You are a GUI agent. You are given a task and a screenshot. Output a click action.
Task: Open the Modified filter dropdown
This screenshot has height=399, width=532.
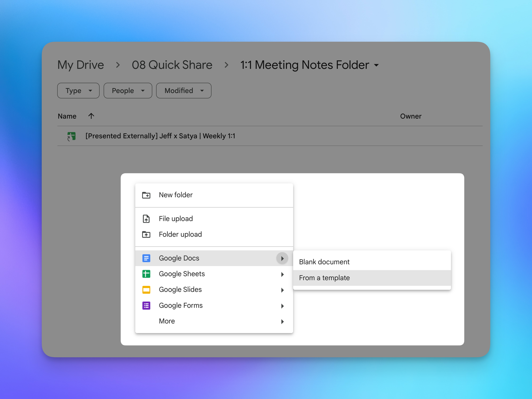pyautogui.click(x=184, y=91)
